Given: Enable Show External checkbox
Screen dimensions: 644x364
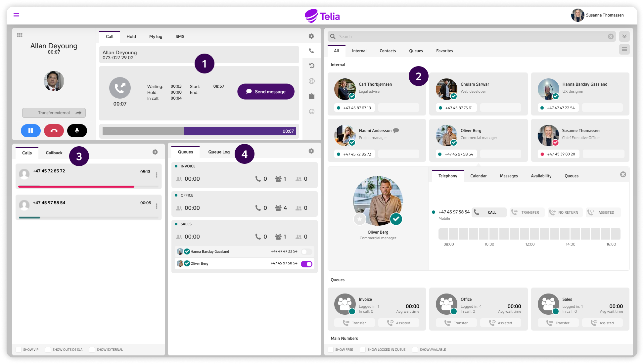Looking at the screenshot, I should tap(92, 350).
